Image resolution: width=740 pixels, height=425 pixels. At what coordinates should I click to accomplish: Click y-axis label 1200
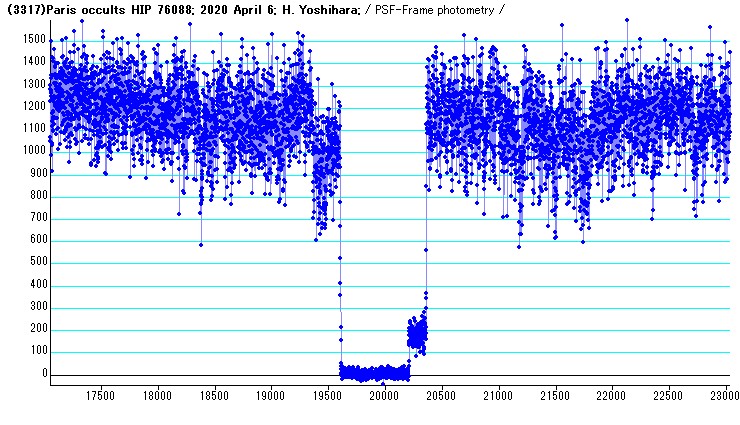(x=34, y=106)
